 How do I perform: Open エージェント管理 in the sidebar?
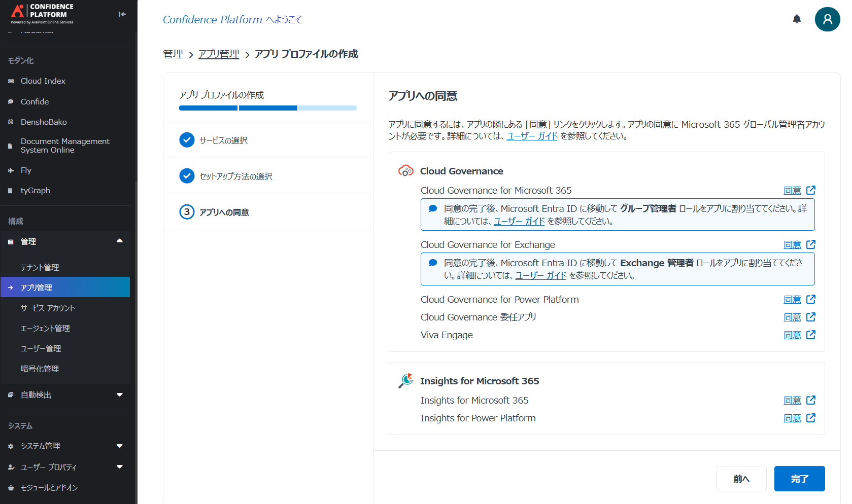45,328
